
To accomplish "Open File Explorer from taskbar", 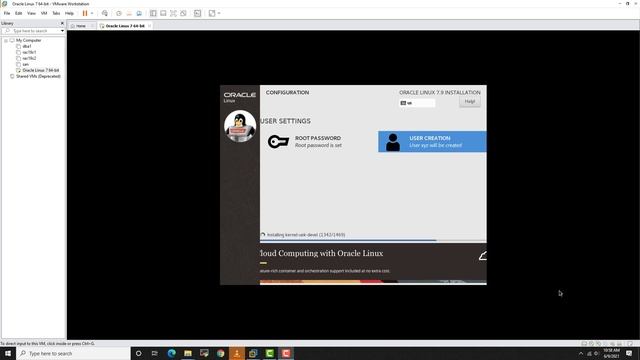I will click(x=188, y=353).
